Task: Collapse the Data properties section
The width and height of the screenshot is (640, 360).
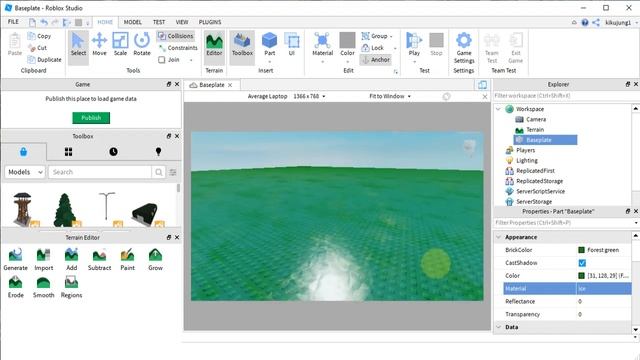Action: (498, 327)
